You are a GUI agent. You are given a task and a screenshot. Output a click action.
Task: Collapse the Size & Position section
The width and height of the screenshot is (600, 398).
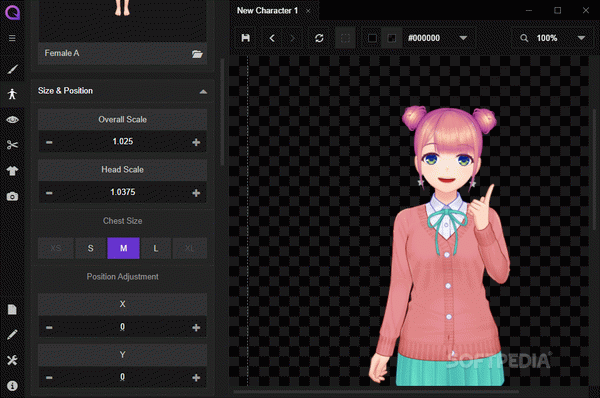click(x=203, y=91)
